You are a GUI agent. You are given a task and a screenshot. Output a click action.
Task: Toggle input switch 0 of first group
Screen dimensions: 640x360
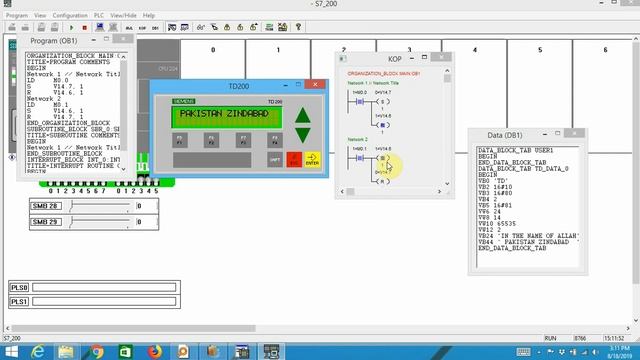(50, 183)
